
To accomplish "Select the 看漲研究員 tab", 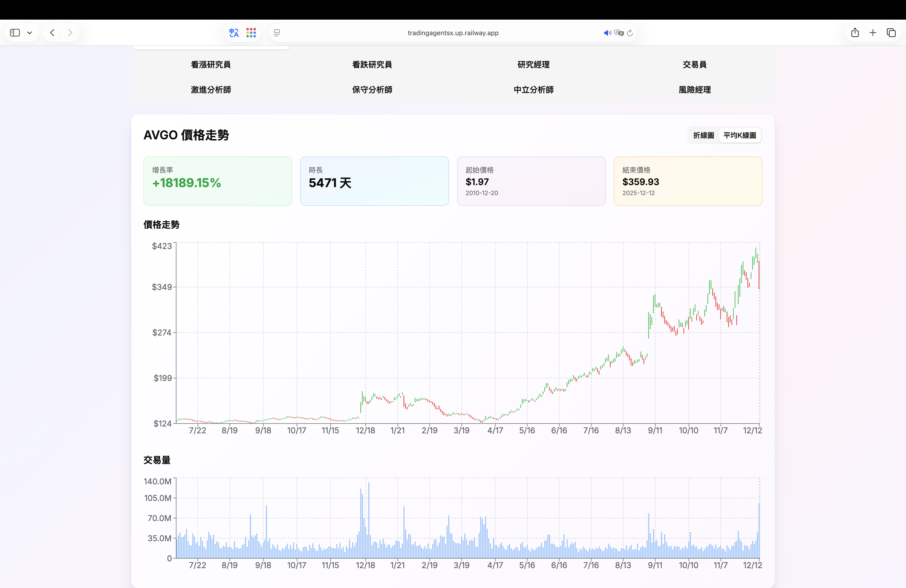I will (211, 65).
